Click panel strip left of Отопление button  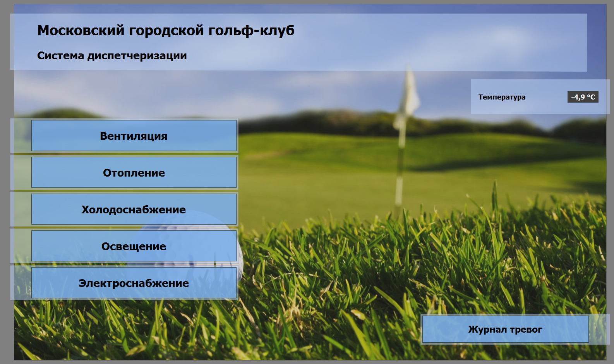coord(21,173)
